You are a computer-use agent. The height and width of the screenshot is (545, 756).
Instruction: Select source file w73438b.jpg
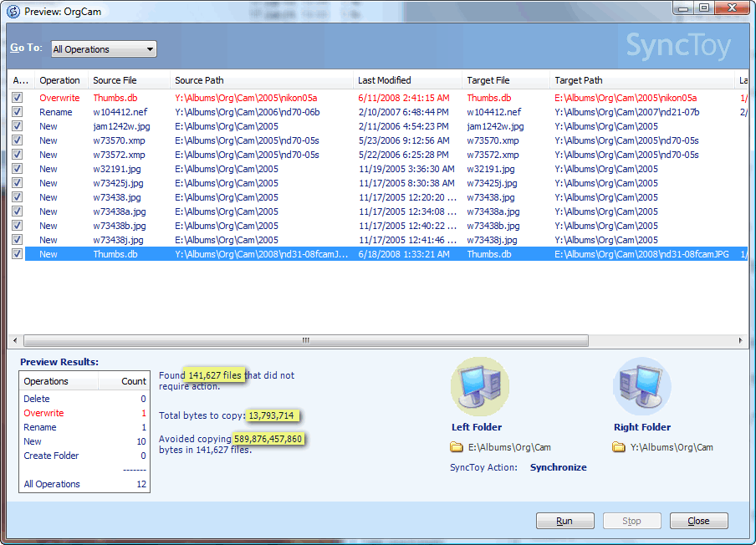pos(120,226)
